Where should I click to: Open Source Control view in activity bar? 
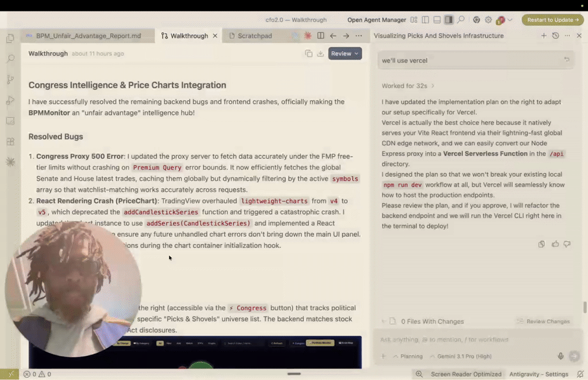tap(10, 79)
